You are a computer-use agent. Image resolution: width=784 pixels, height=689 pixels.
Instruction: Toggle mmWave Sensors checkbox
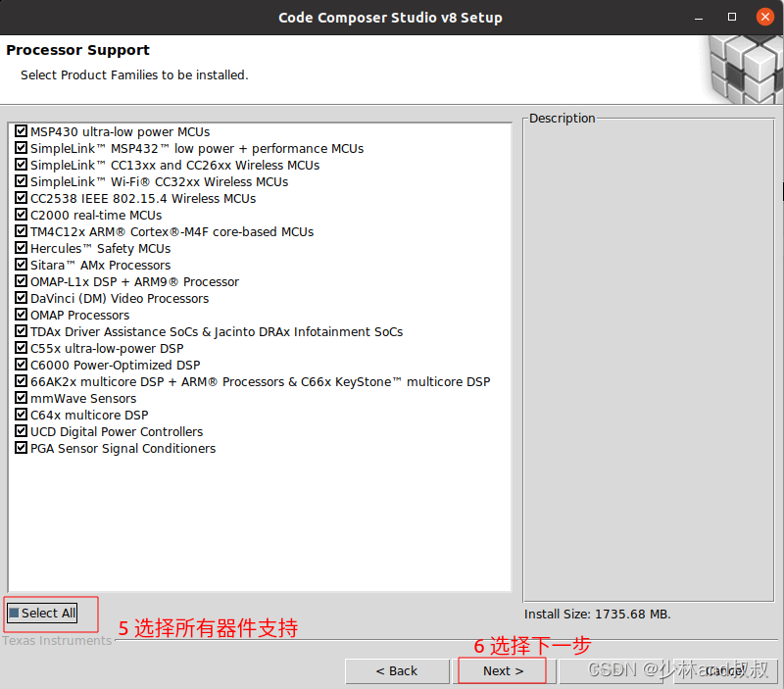pos(21,398)
